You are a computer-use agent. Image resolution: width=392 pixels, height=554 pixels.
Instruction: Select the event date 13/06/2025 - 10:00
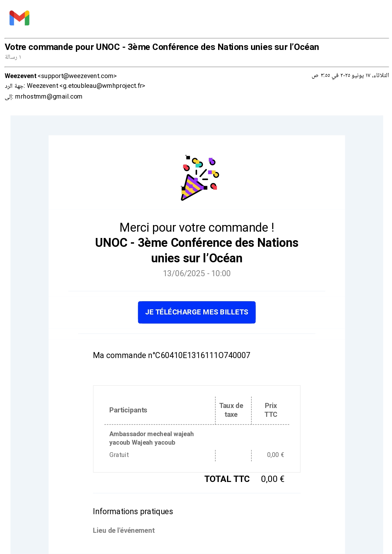[197, 273]
